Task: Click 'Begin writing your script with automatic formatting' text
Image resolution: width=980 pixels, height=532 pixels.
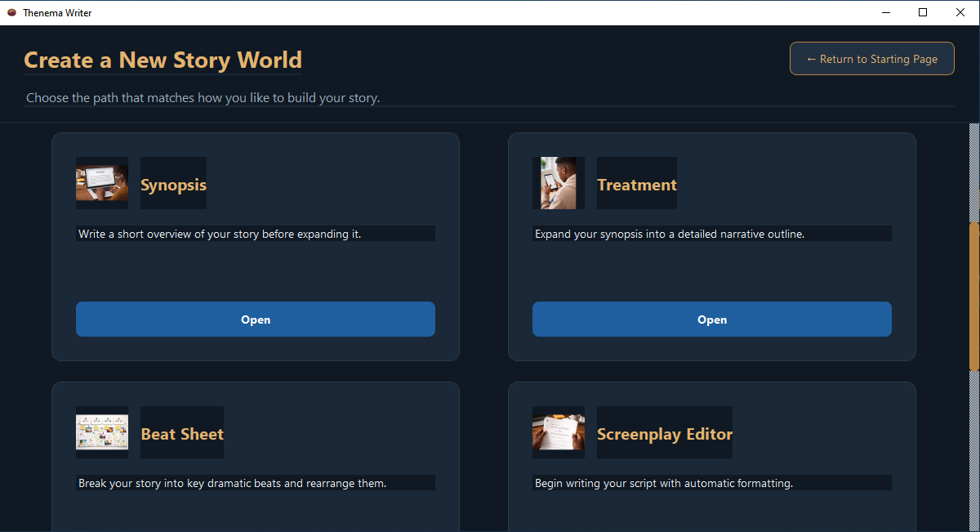Action: point(664,483)
